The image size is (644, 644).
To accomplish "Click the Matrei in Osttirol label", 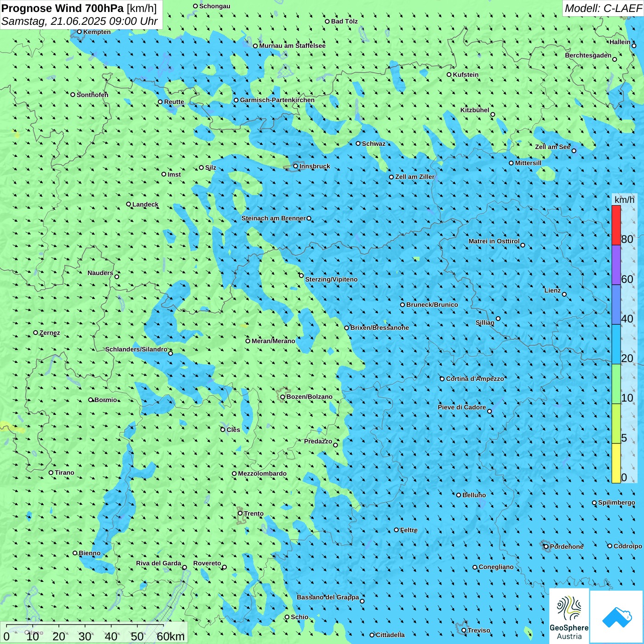I will [x=494, y=241].
